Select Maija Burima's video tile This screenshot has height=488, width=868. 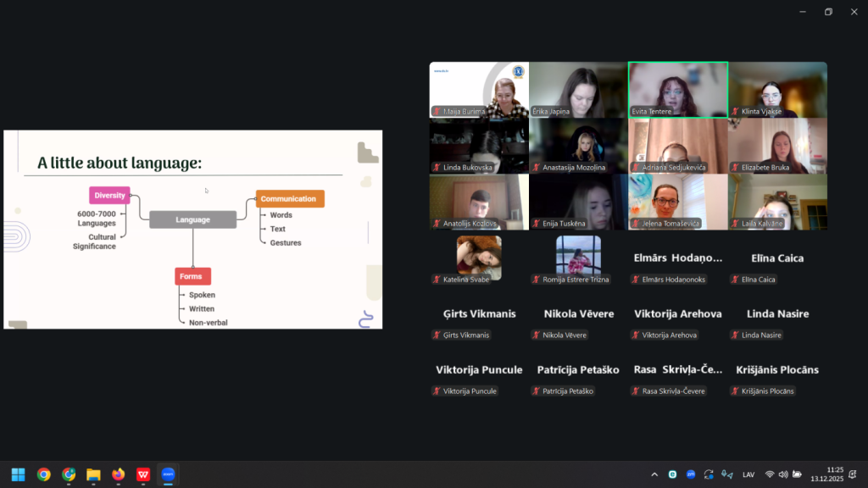click(478, 89)
